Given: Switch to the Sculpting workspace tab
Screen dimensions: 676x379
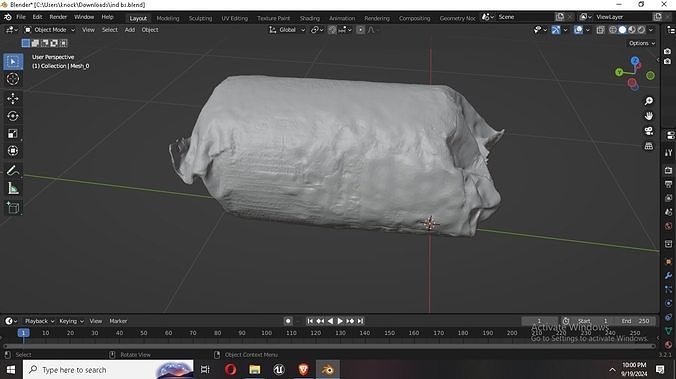Looking at the screenshot, I should (x=200, y=18).
